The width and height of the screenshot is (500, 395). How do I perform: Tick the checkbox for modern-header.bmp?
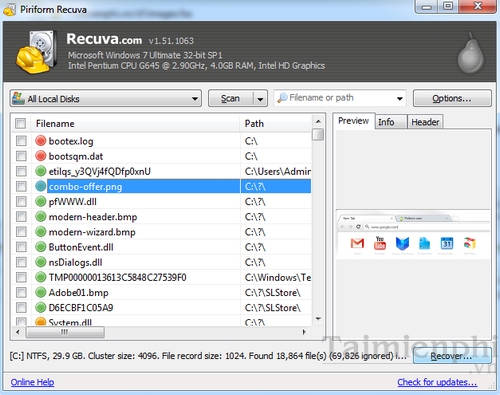tap(21, 217)
